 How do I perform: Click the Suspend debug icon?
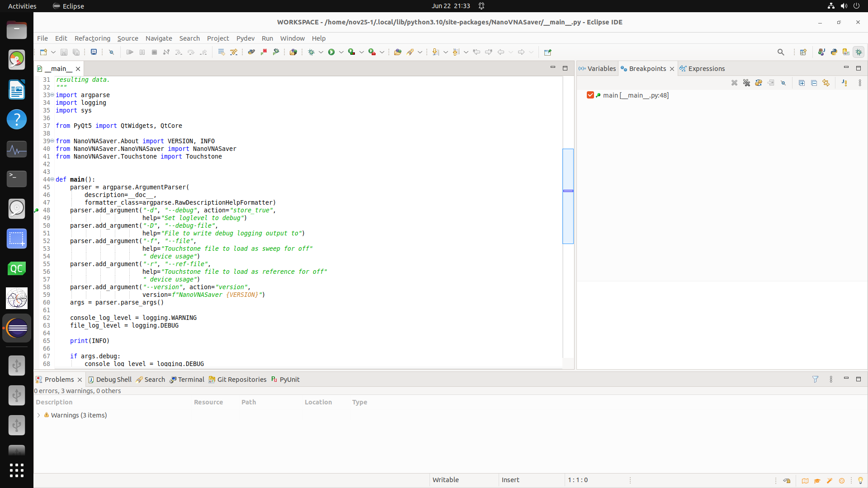142,52
